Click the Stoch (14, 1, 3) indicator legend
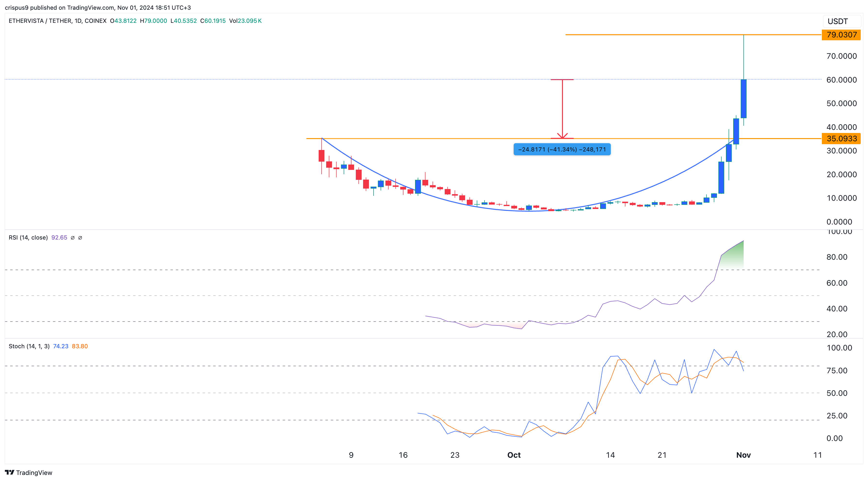868x481 pixels. (x=29, y=346)
